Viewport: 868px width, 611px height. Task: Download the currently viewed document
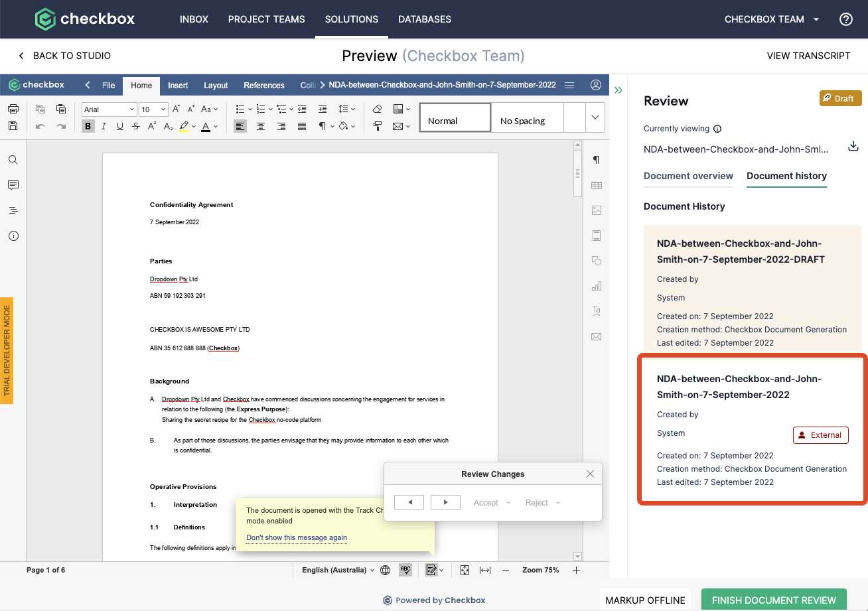click(x=853, y=147)
